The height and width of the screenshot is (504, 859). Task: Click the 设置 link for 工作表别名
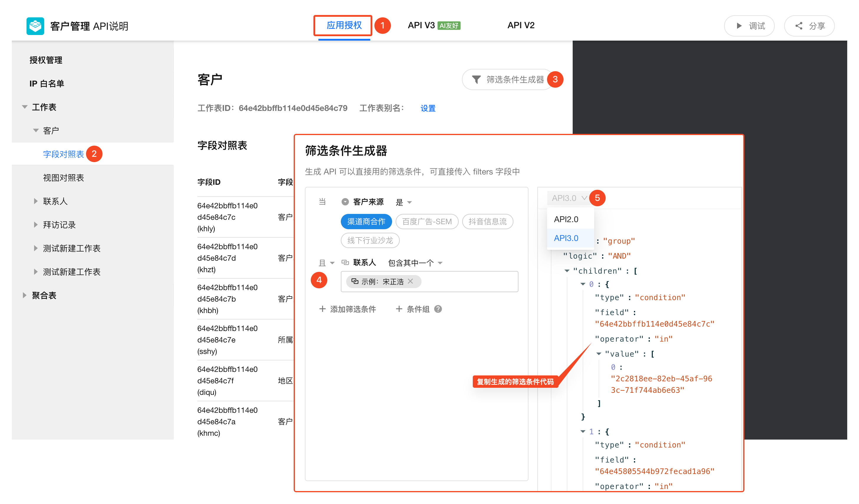tap(428, 108)
